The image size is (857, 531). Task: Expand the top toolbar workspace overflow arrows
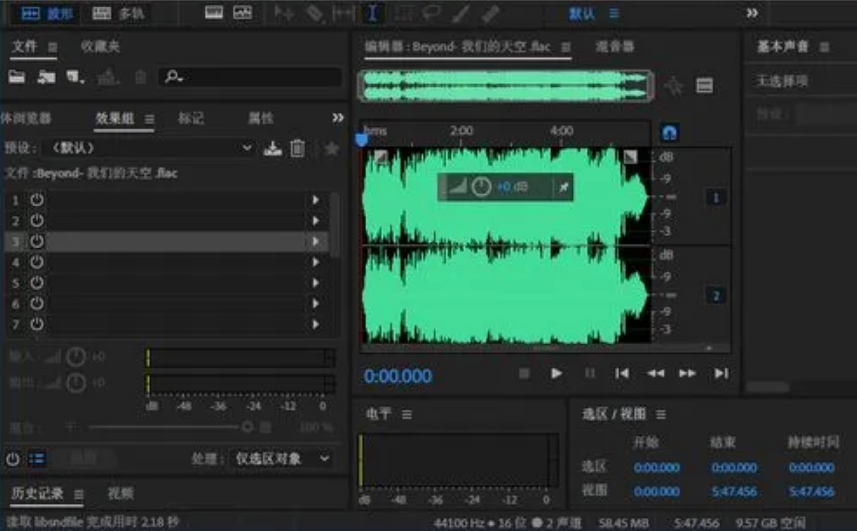point(753,13)
